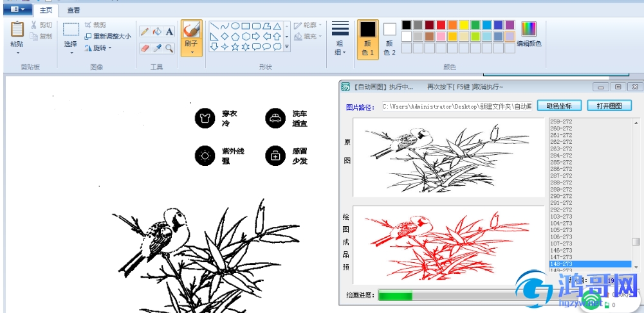Open the Rotate (旋转) dropdown
Image resolution: width=644 pixels, height=313 pixels.
coord(98,48)
